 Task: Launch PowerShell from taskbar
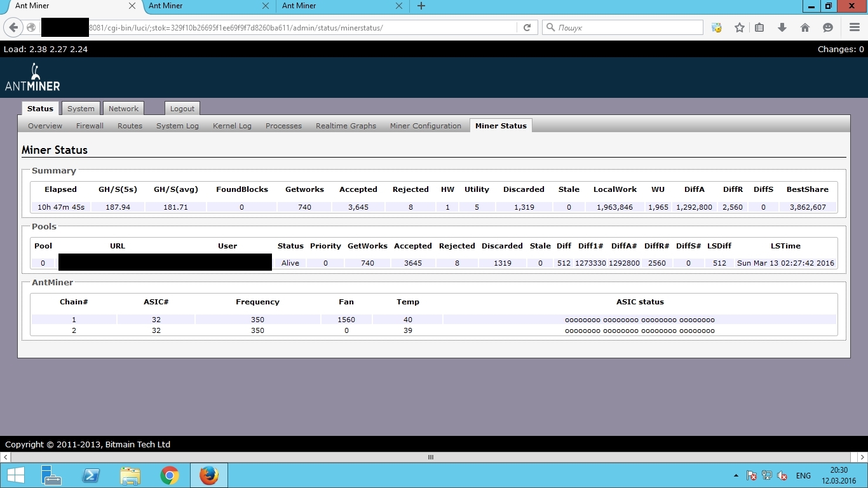coord(91,475)
